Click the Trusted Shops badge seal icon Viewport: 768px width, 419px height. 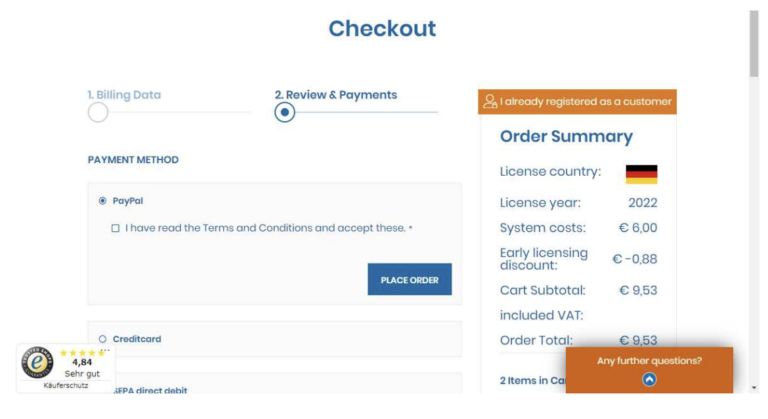[37, 362]
